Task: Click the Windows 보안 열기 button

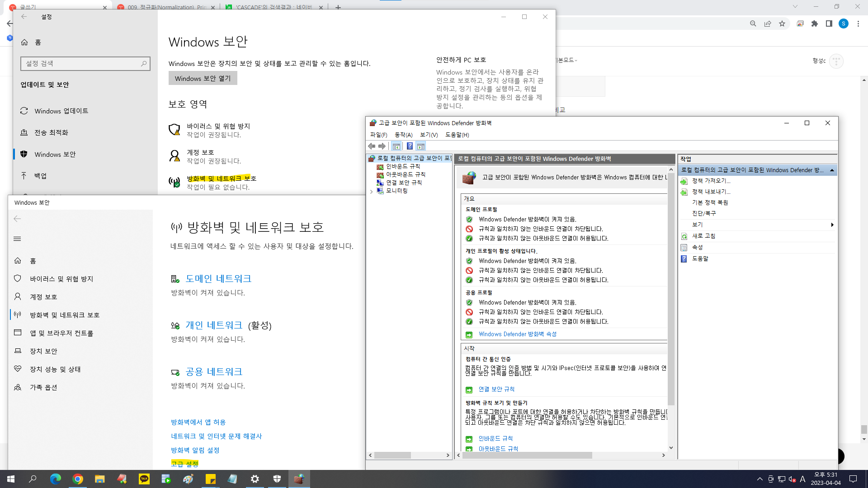Action: click(x=203, y=78)
